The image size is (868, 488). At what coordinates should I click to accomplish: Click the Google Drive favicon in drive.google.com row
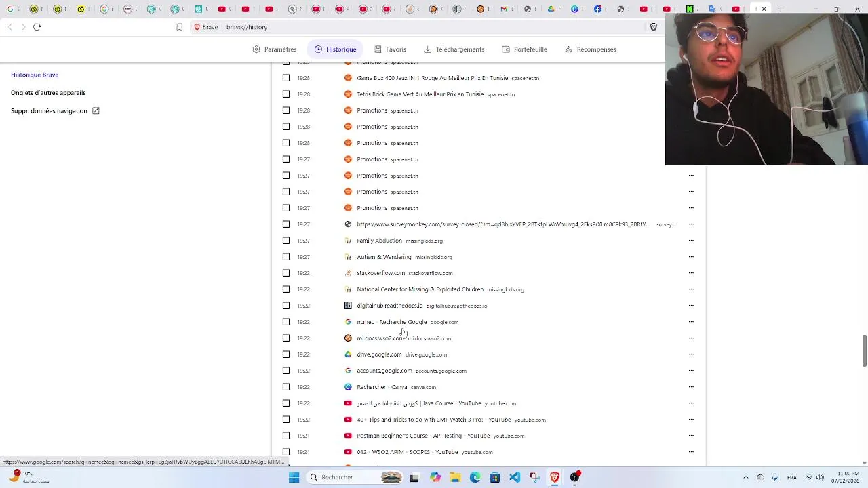pyautogui.click(x=348, y=354)
